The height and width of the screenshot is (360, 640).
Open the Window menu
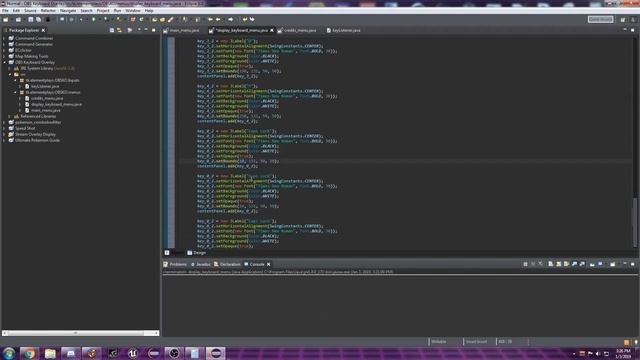pyautogui.click(x=133, y=11)
